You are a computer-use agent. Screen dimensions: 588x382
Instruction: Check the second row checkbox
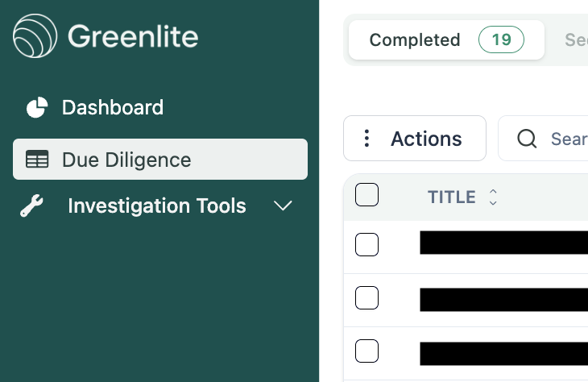pos(366,297)
